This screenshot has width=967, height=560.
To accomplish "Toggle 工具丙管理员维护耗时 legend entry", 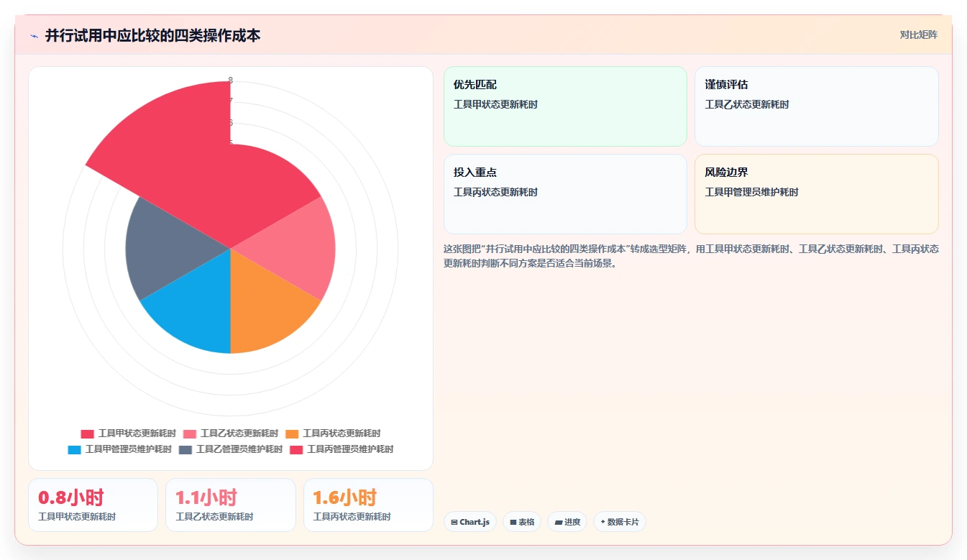I will (x=342, y=449).
